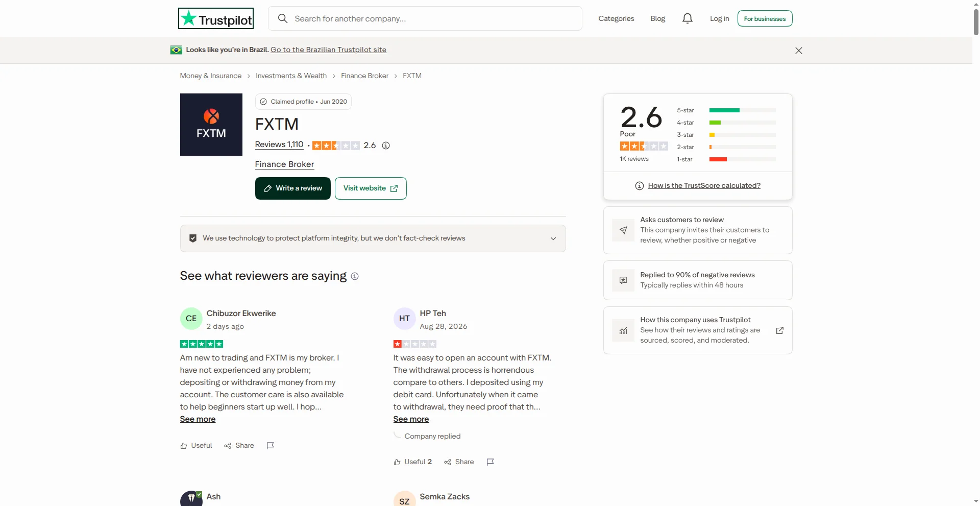
Task: Dismiss the Brazil location banner
Action: (x=799, y=50)
